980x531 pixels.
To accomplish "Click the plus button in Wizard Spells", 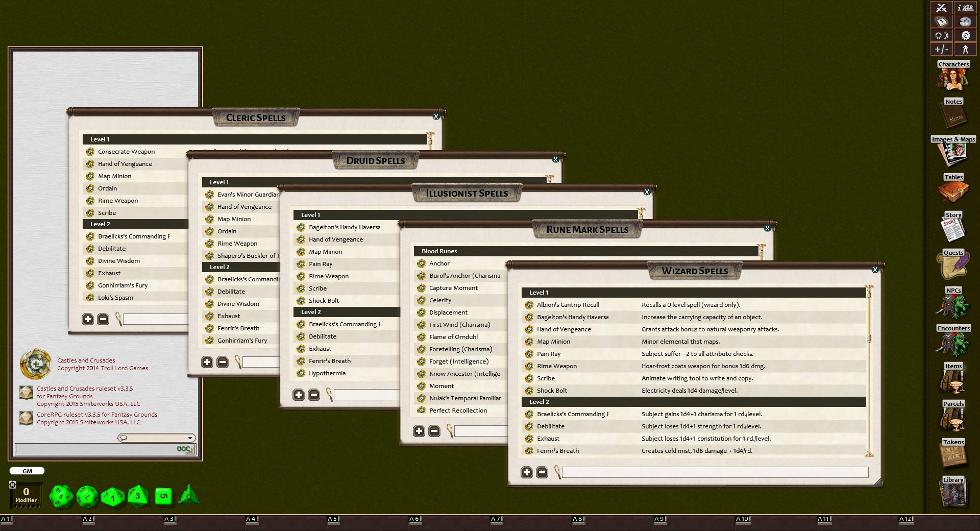I will (x=528, y=472).
